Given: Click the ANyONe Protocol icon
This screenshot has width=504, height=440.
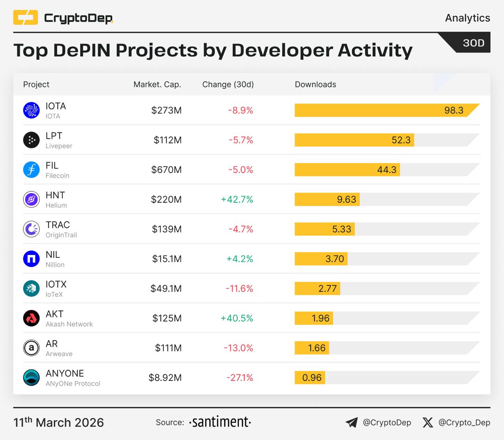Looking at the screenshot, I should [x=31, y=378].
